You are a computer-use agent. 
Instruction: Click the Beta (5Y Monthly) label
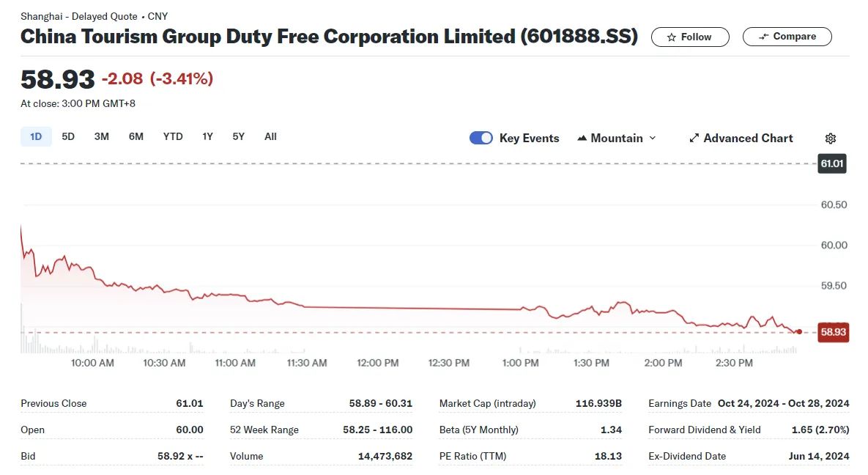coord(479,430)
